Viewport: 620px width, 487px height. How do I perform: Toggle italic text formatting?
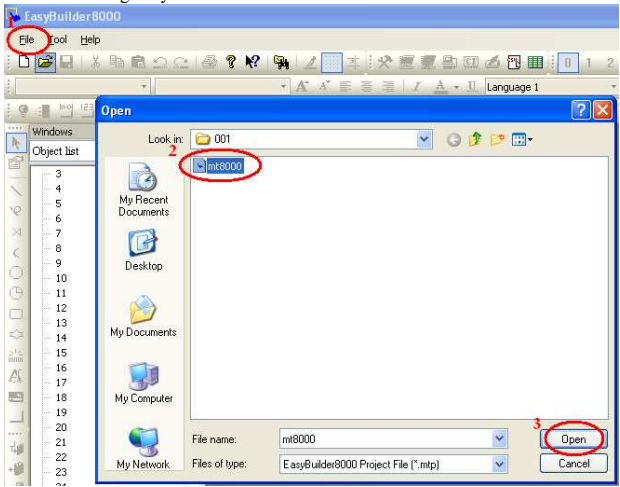416,87
